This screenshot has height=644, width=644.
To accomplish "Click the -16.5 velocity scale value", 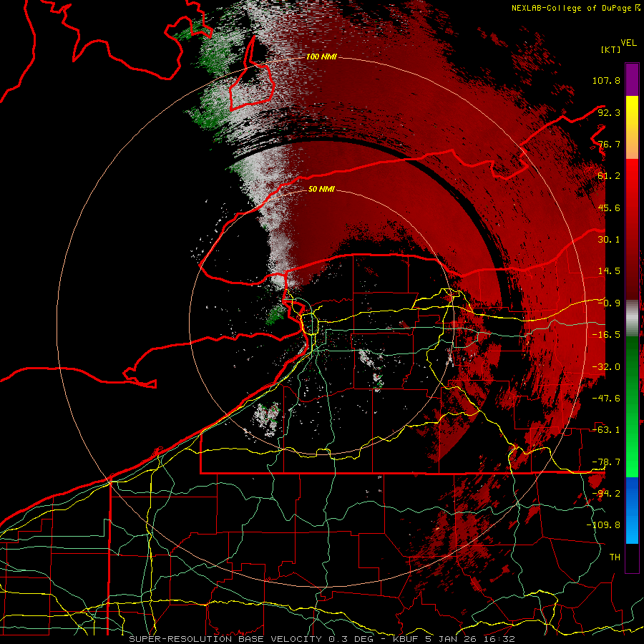I will (606, 335).
